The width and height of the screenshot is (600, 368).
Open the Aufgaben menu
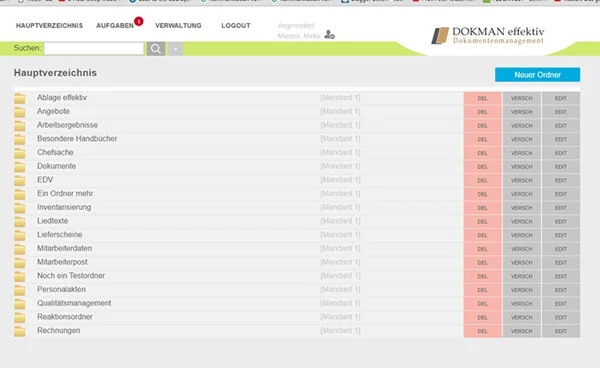coord(115,26)
